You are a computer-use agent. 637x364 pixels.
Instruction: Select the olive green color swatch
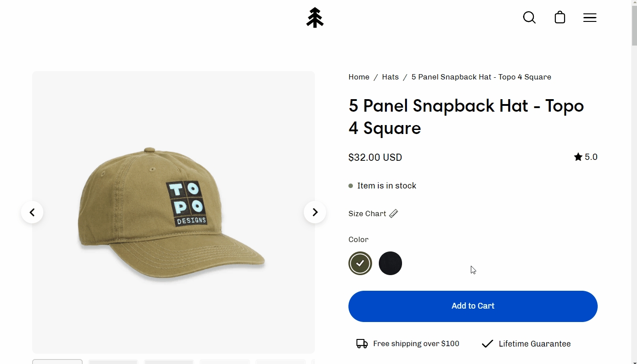pyautogui.click(x=360, y=264)
